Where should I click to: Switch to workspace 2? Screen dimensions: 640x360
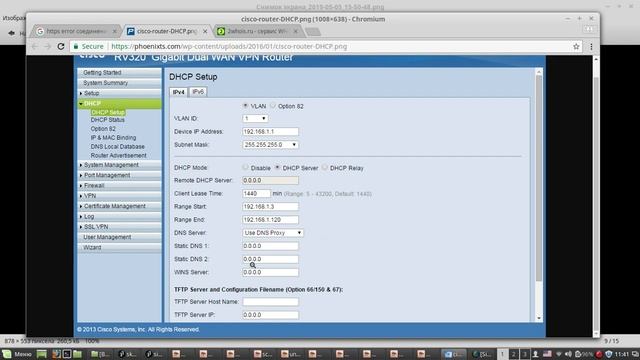513,354
